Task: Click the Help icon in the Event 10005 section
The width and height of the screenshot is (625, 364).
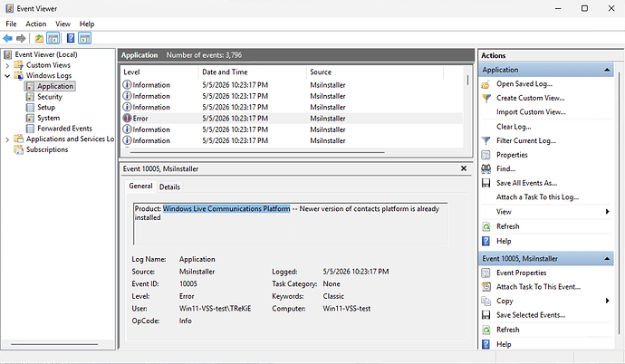Action: pyautogui.click(x=486, y=344)
